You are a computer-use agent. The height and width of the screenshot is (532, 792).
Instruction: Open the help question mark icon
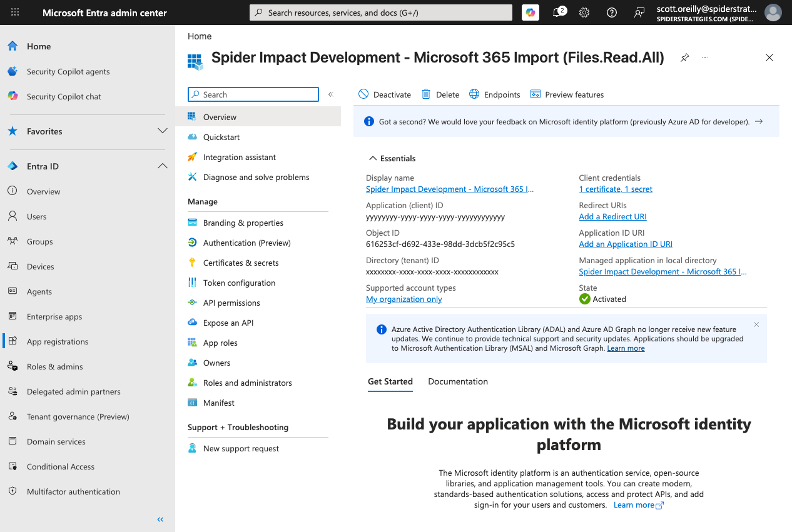point(612,13)
